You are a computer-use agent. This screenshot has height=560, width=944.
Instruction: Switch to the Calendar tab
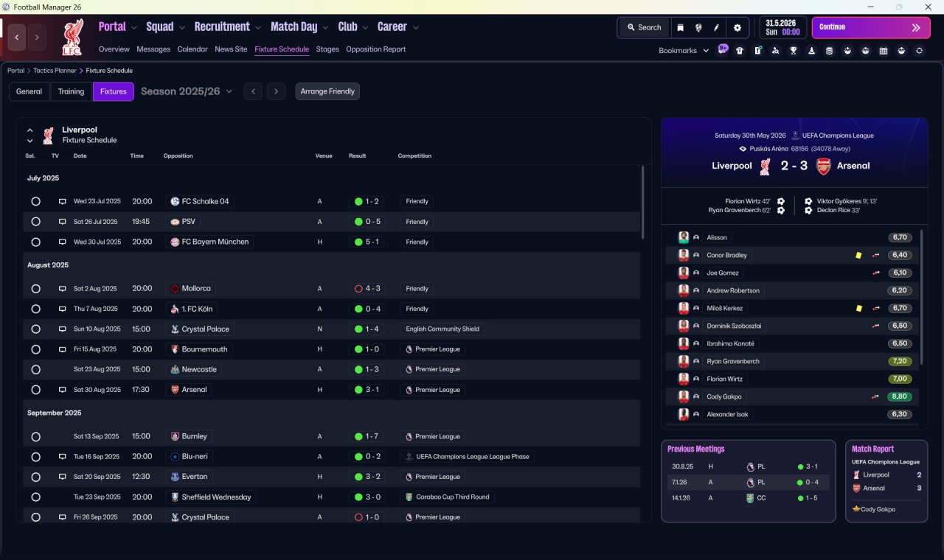click(192, 49)
